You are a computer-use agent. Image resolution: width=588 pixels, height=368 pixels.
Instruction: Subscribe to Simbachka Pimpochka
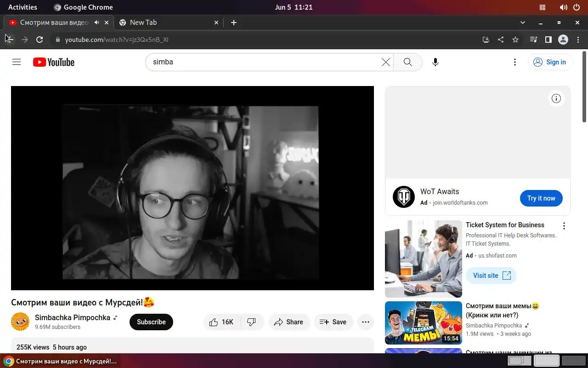[151, 322]
